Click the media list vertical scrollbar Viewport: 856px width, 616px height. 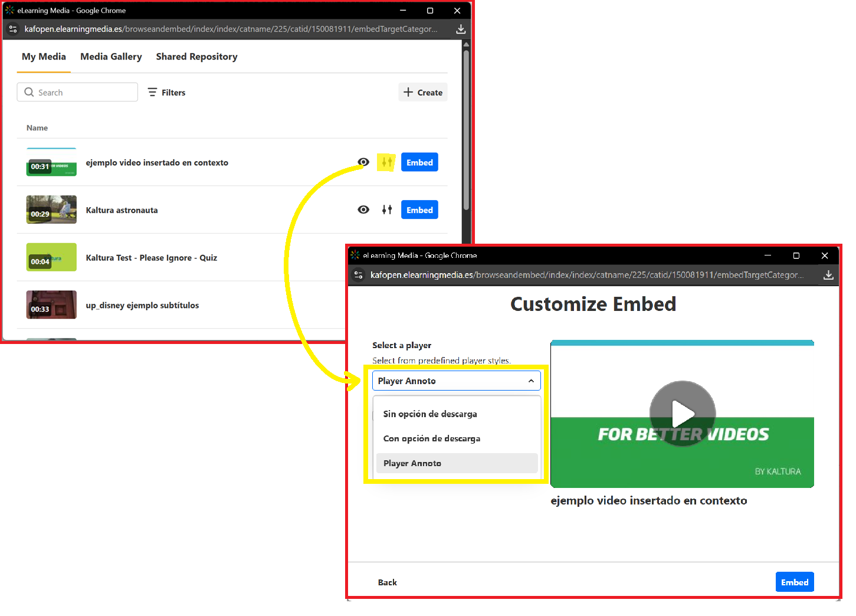coord(466,130)
